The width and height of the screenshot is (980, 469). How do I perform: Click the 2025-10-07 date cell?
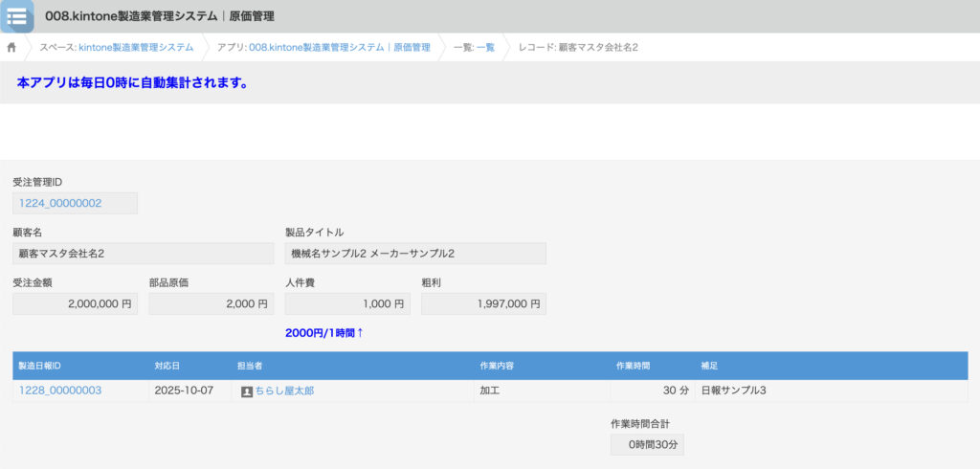184,391
